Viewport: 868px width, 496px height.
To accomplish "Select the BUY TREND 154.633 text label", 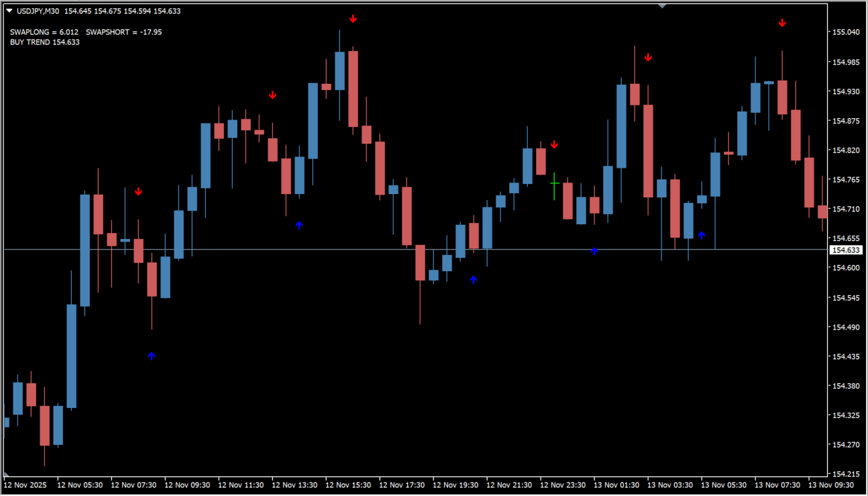I will [45, 42].
